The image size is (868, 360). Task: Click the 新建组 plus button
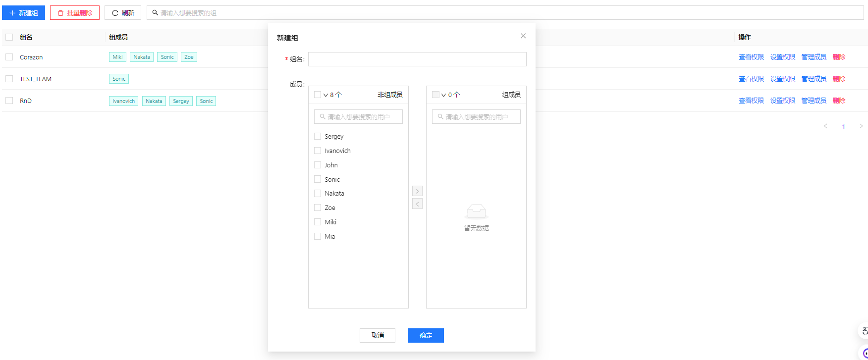[24, 13]
